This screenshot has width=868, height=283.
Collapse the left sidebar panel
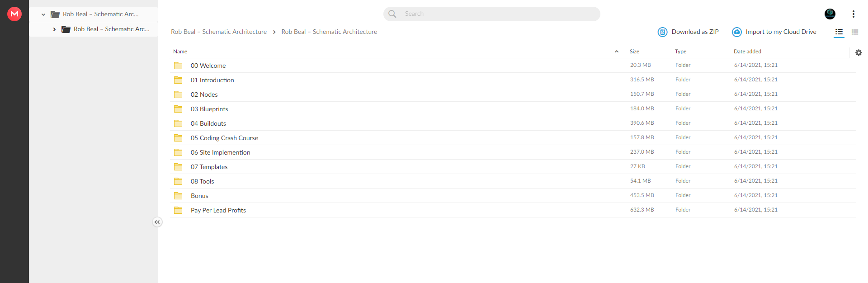(x=157, y=222)
